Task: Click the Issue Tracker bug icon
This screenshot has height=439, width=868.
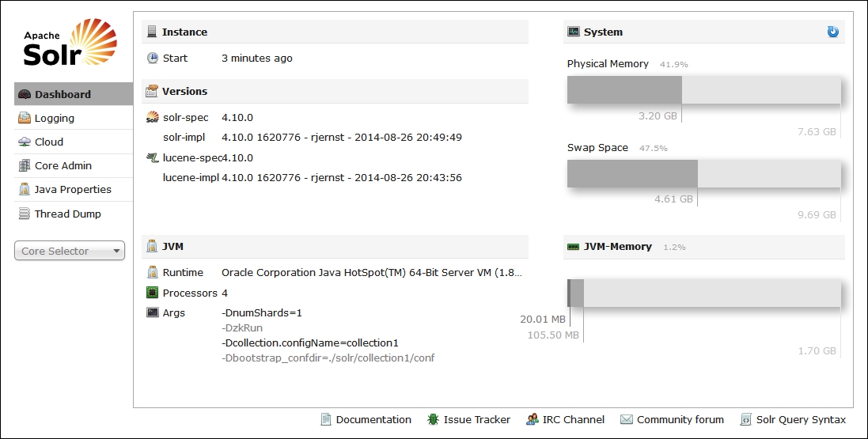Action: [x=433, y=420]
